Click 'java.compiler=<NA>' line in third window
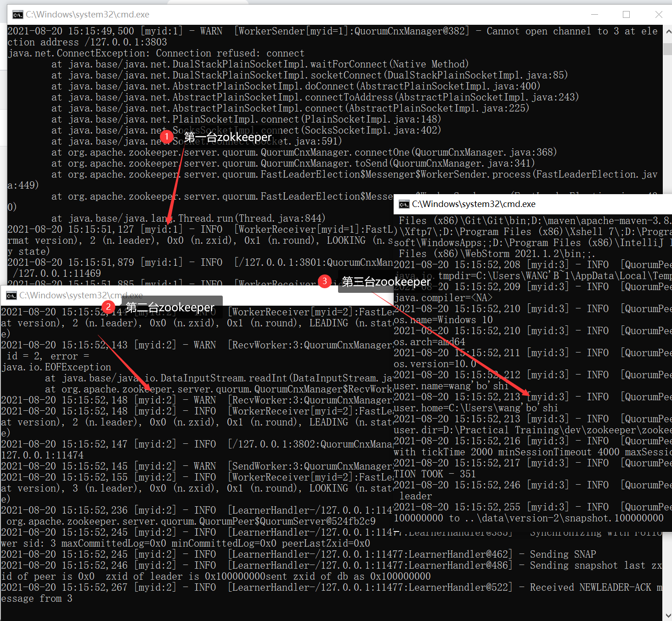The height and width of the screenshot is (621, 672). pyautogui.click(x=443, y=298)
